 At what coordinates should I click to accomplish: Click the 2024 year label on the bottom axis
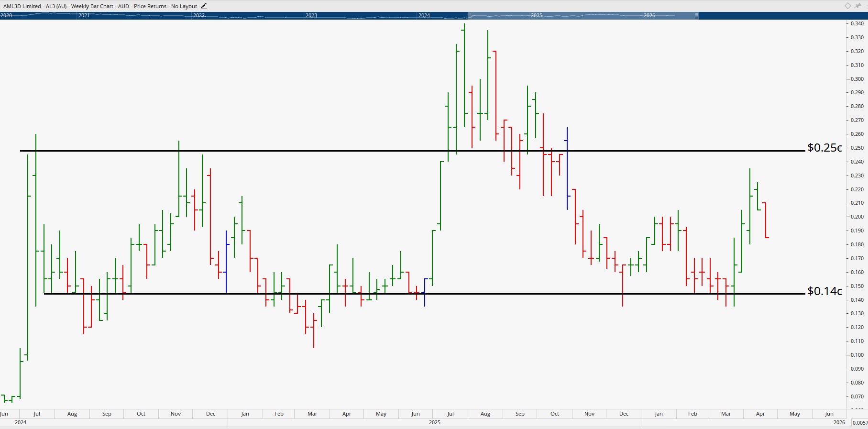[21, 422]
